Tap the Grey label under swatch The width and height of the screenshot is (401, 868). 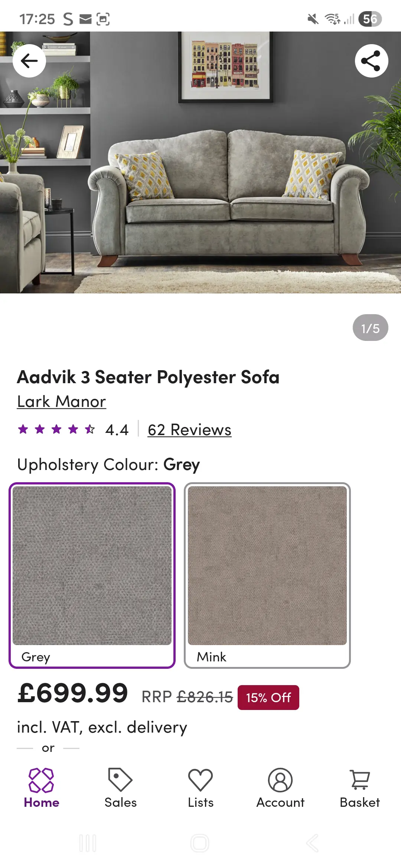(36, 657)
